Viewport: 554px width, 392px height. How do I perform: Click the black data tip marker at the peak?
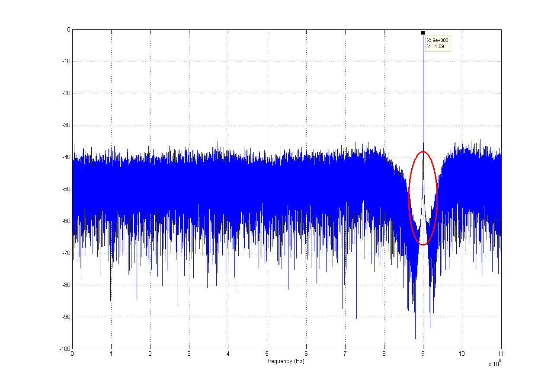[423, 33]
